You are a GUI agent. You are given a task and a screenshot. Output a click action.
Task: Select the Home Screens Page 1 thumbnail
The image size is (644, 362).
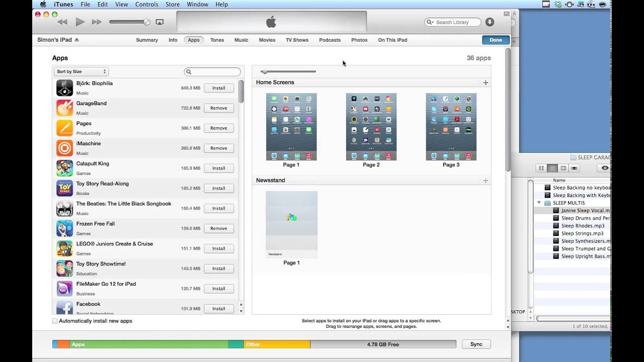[291, 127]
